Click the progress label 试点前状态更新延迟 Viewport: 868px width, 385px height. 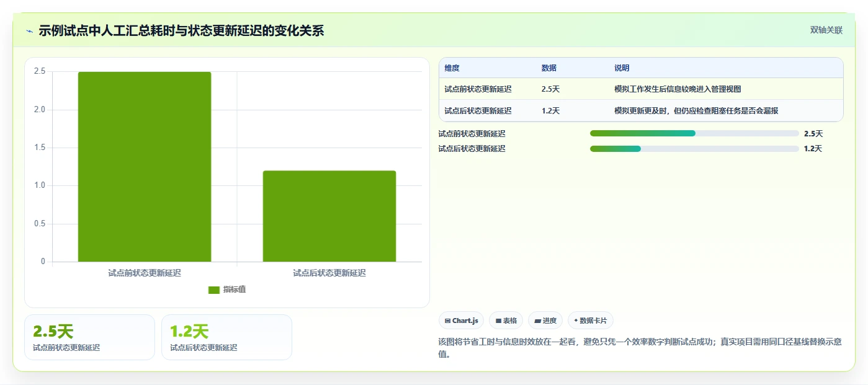(x=472, y=133)
